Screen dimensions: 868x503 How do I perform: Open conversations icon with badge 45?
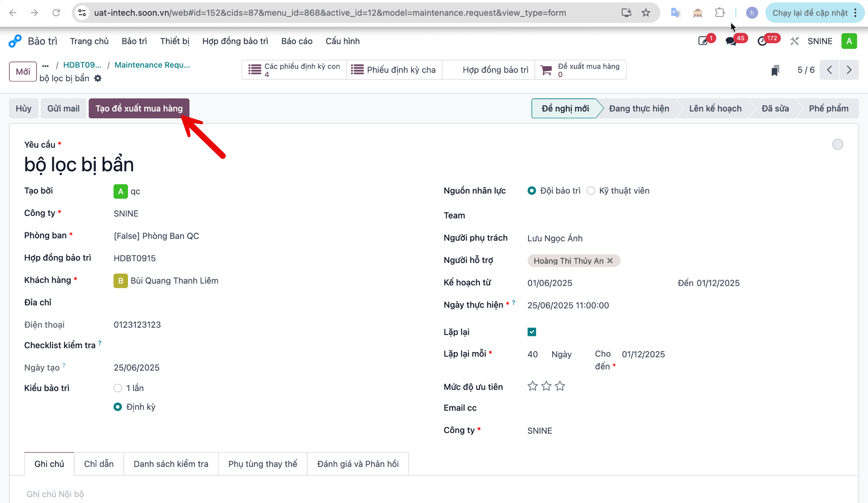[731, 41]
